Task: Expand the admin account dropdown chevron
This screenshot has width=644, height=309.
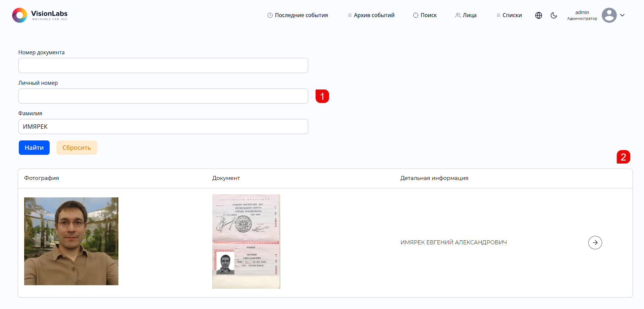Action: 622,15
